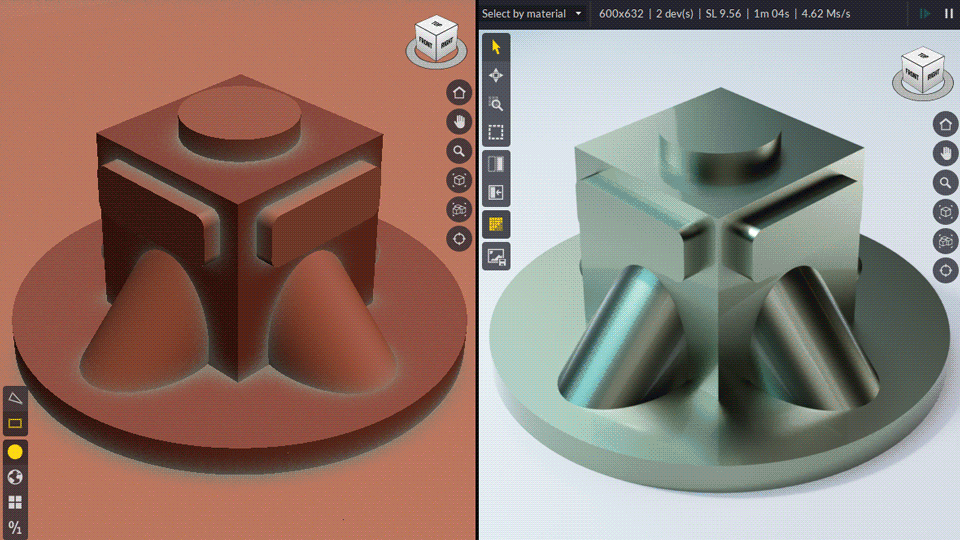The width and height of the screenshot is (960, 540).
Task: Enable perspective projection with the triangle icon
Action: [15, 398]
